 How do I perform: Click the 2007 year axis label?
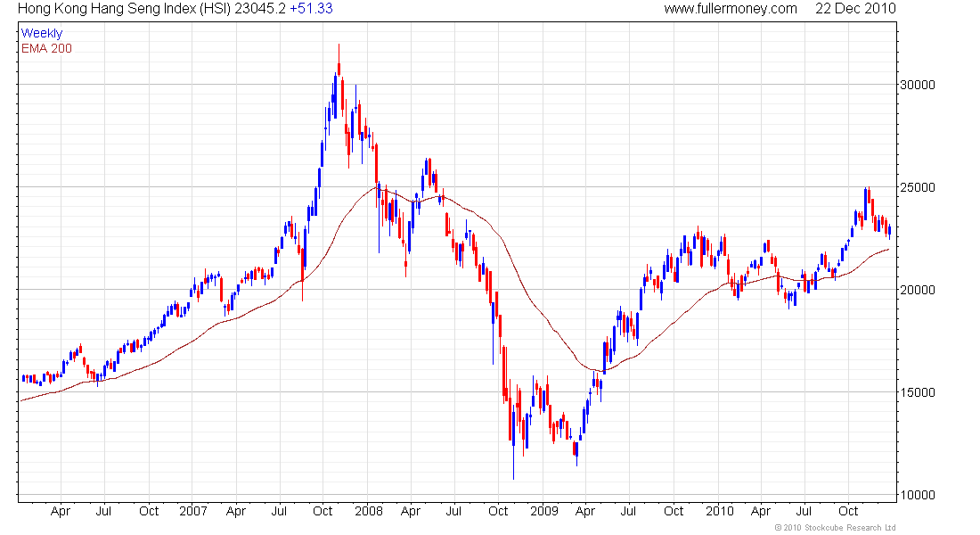[x=193, y=511]
